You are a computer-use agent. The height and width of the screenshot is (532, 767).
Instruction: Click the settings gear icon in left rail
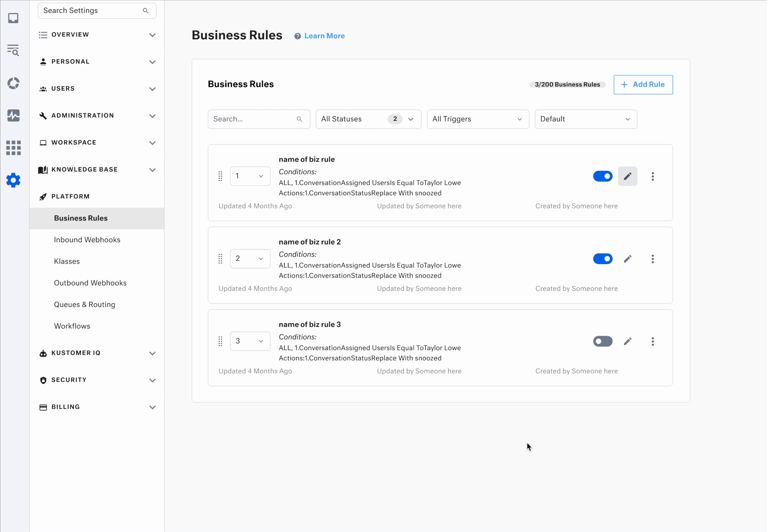click(13, 180)
